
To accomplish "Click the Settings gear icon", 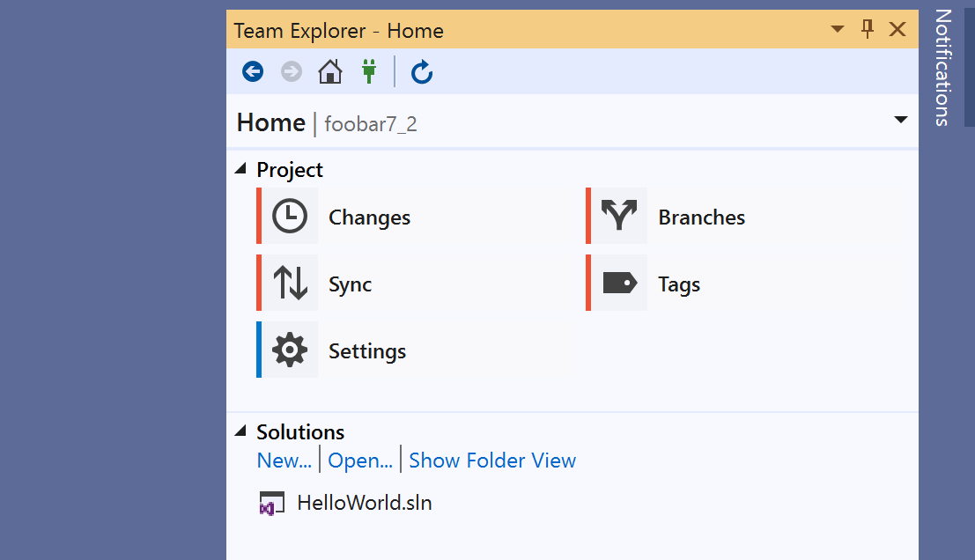I will [x=290, y=350].
